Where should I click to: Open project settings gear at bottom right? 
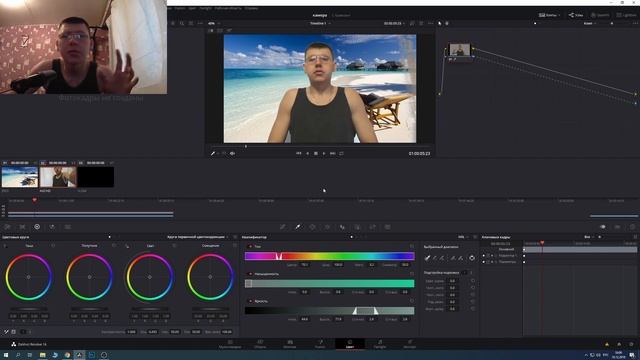[631, 344]
